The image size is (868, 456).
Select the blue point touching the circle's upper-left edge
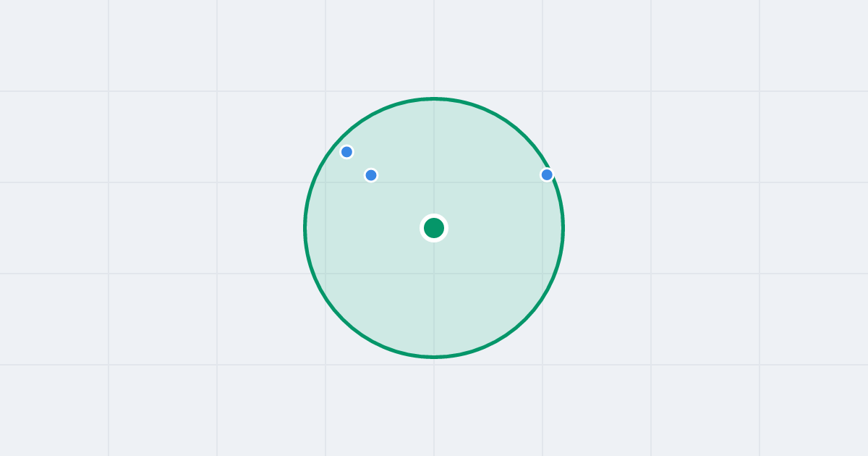(346, 152)
